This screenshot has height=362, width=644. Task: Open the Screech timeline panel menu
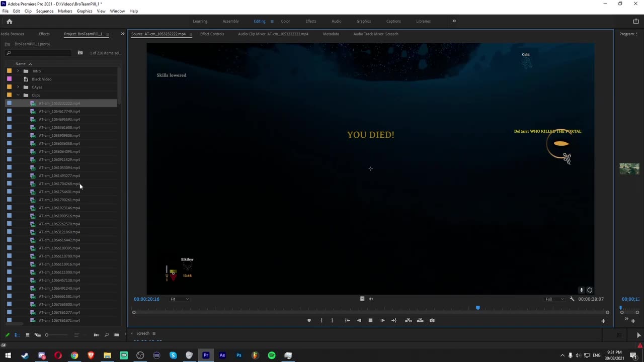point(154,333)
